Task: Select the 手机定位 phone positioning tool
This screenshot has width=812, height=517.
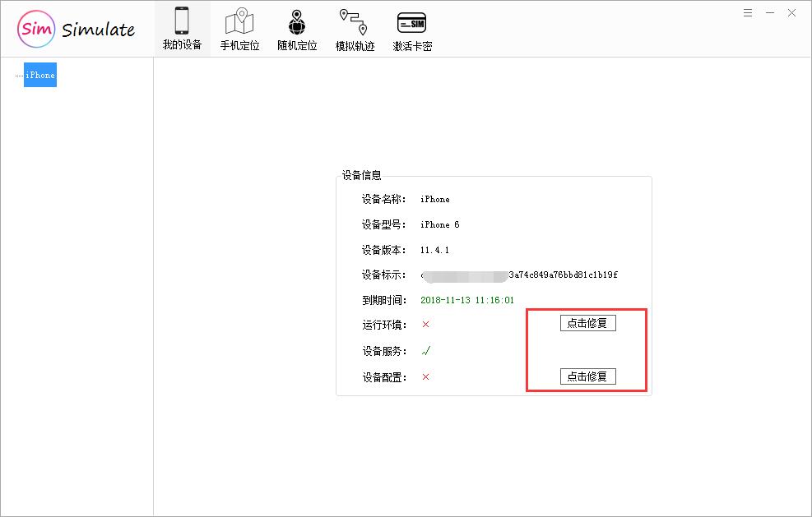Action: [x=239, y=27]
